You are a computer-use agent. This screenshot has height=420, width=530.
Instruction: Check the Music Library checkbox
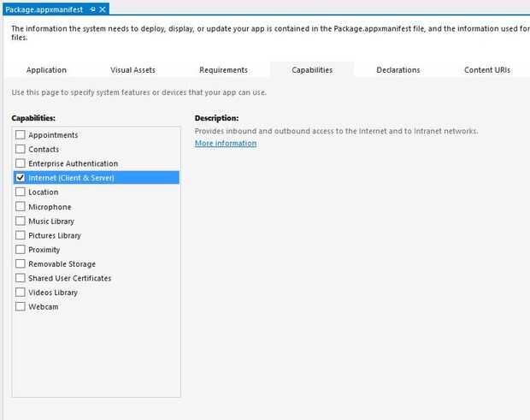pyautogui.click(x=21, y=221)
